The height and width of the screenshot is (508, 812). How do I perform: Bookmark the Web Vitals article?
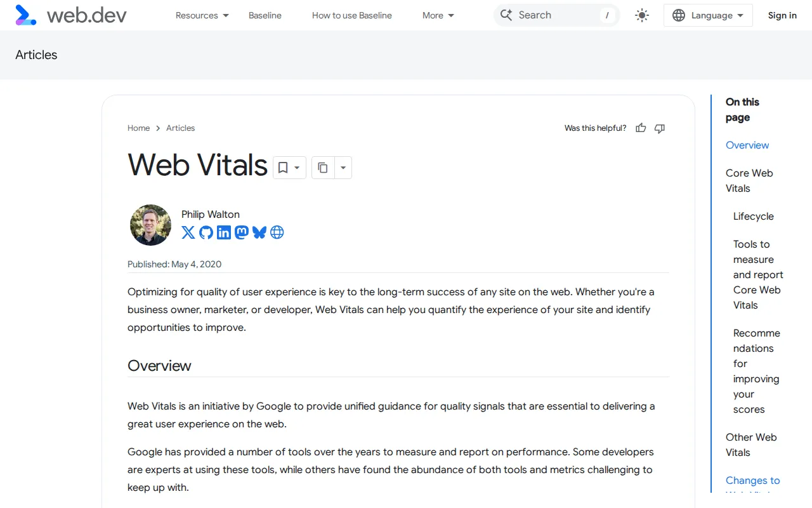(284, 167)
